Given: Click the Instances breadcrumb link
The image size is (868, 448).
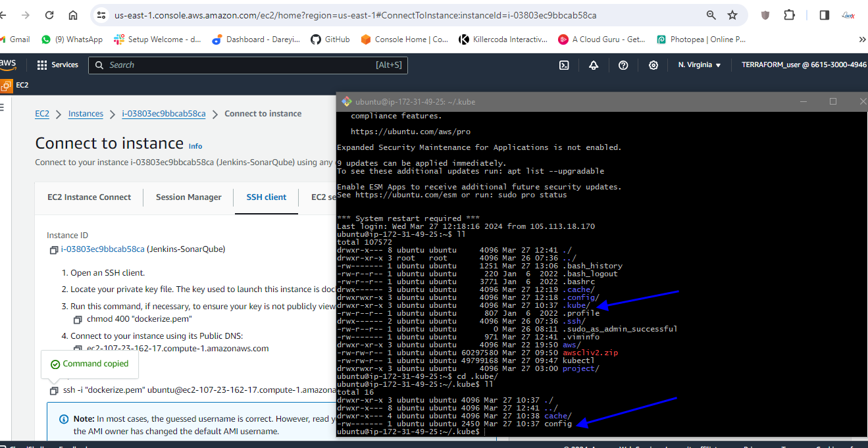Looking at the screenshot, I should (86, 114).
